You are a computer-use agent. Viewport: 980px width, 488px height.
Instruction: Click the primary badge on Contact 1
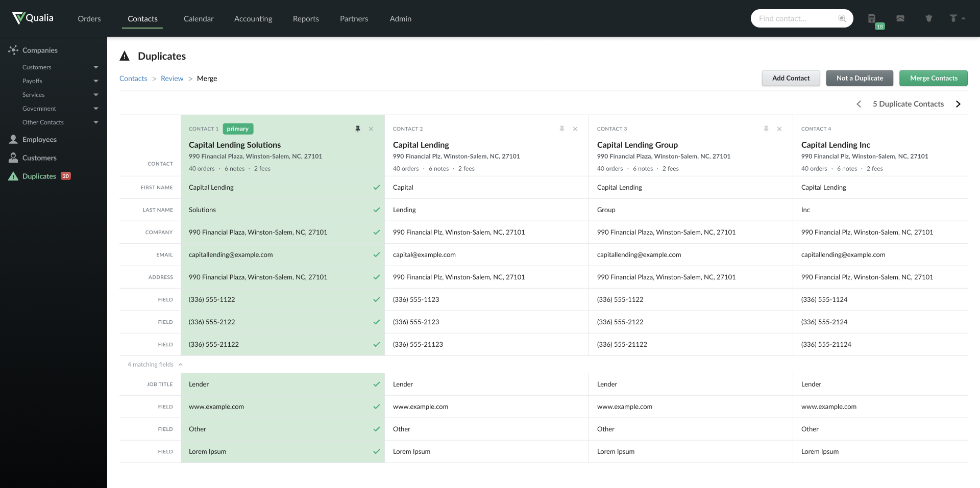tap(238, 129)
